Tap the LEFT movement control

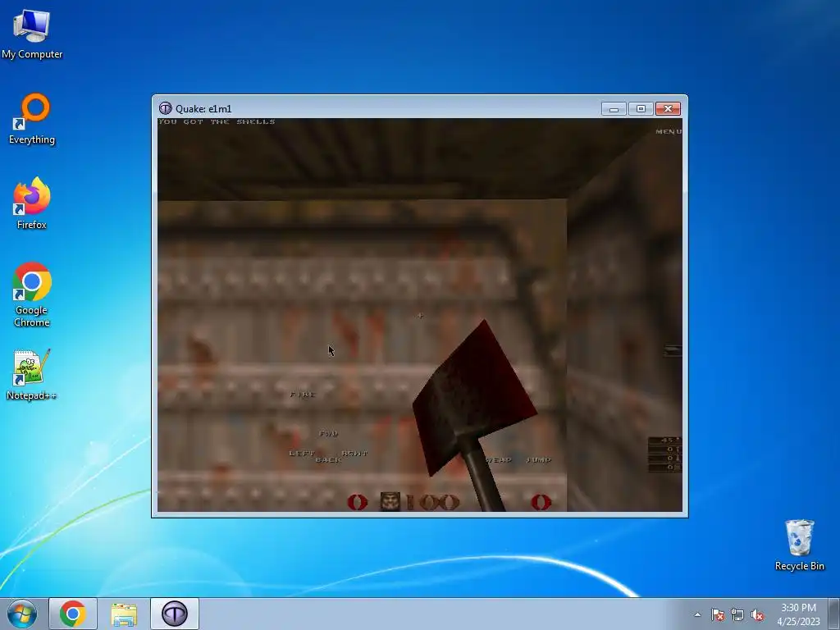(x=302, y=453)
